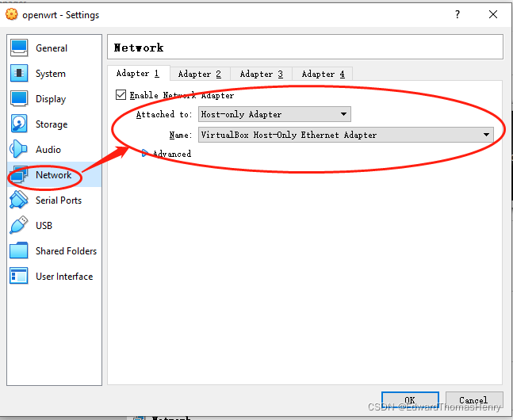
Task: Open the Attached to dropdown
Action: (x=274, y=114)
